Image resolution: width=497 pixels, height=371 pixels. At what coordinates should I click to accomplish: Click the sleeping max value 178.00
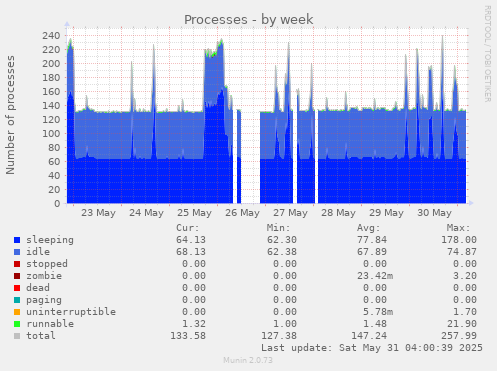(x=459, y=240)
